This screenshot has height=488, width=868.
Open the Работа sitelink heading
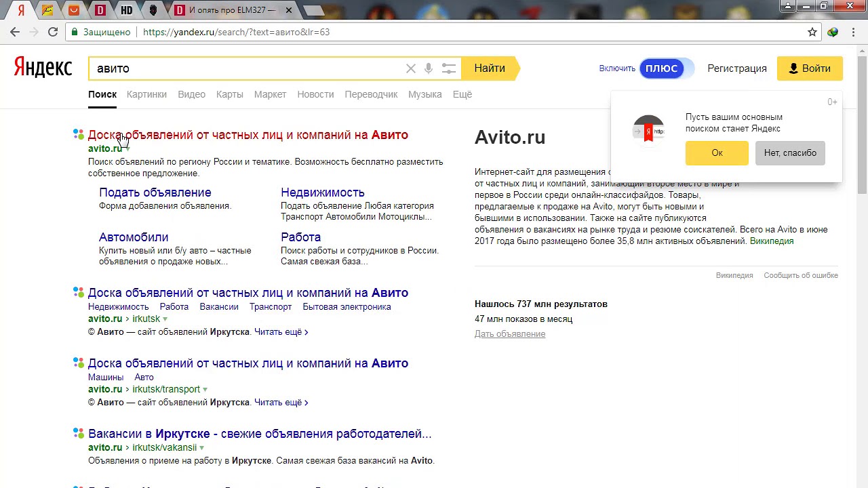pyautogui.click(x=301, y=237)
